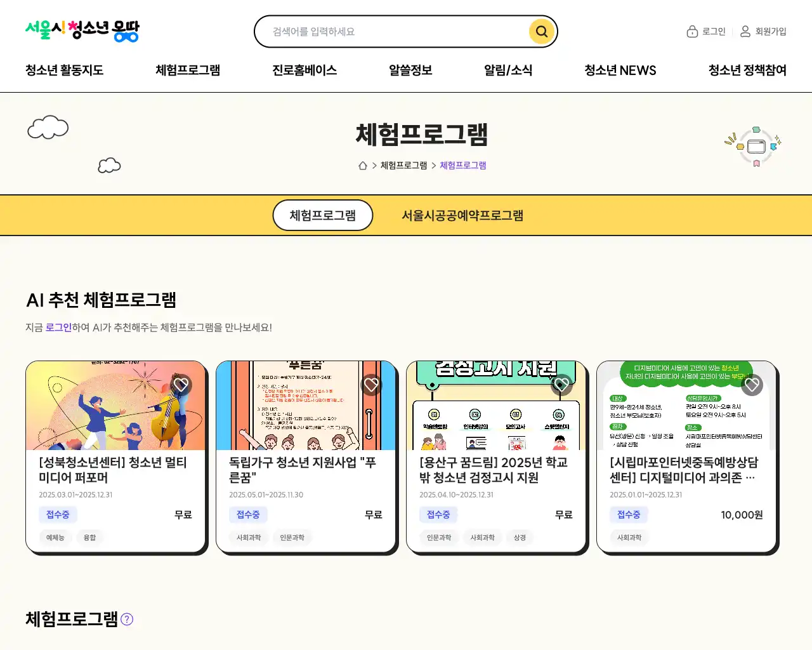Click the 서울시 청소년 몽땅 site logo
Viewport: 812px width, 650px height.
coord(82,30)
